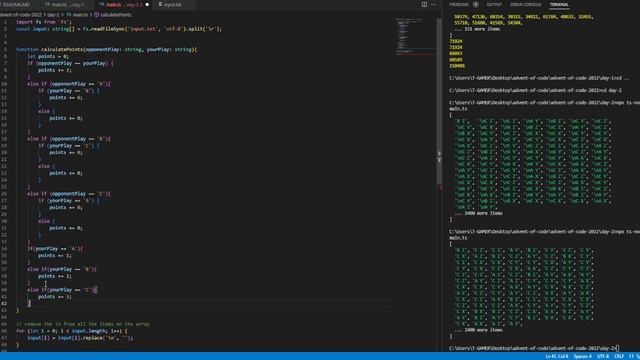The width and height of the screenshot is (640, 360).
Task: Click line number 42 in the gutter
Action: coord(4,304)
